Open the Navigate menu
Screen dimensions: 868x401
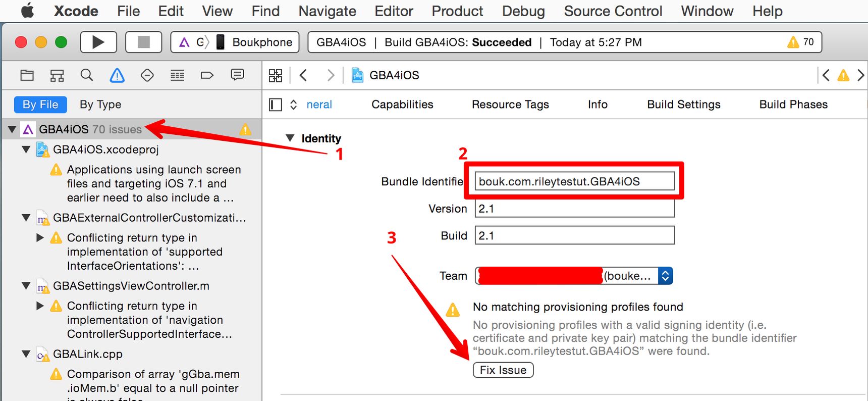coord(328,11)
